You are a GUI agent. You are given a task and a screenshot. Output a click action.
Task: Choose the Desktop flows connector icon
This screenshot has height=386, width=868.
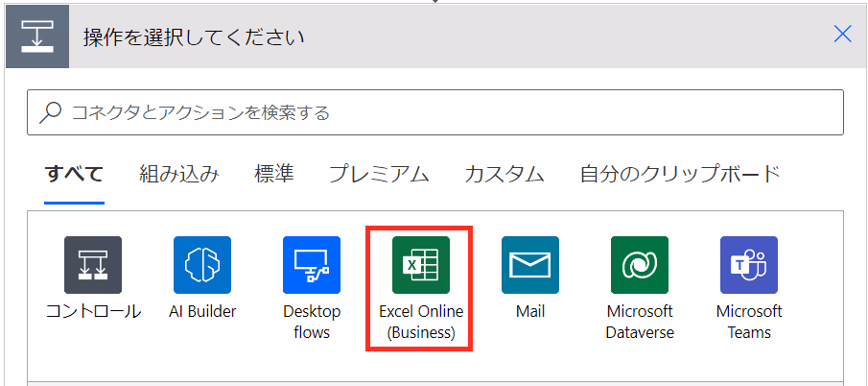[x=312, y=265]
